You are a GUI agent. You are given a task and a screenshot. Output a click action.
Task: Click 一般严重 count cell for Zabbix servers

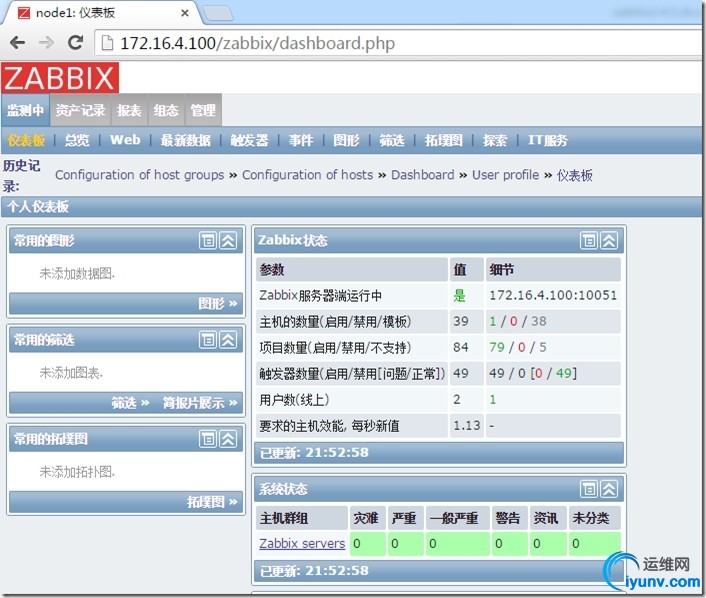point(457,544)
